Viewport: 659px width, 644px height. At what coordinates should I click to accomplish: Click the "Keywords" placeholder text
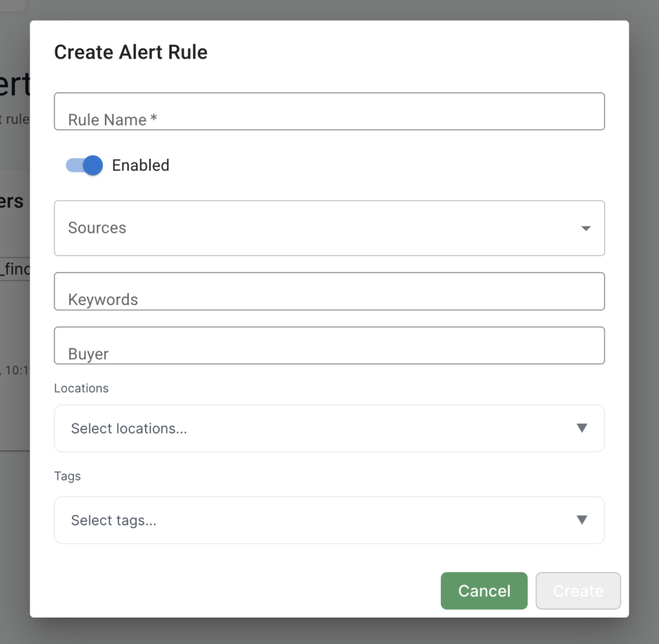[x=103, y=300]
